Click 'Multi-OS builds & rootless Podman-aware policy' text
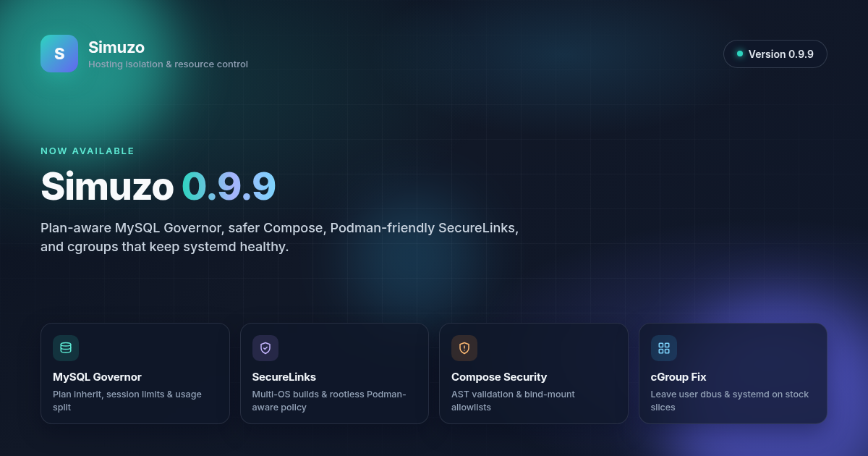The height and width of the screenshot is (456, 868). [329, 401]
